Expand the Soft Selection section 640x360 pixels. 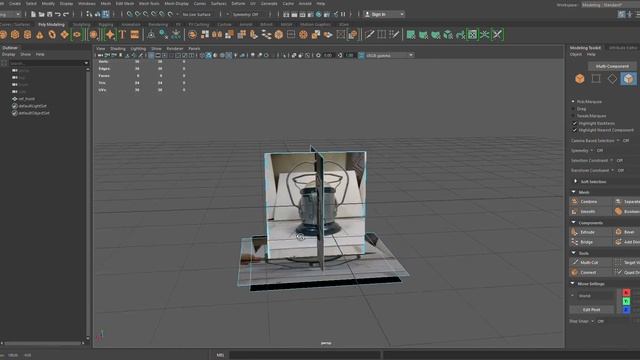576,181
